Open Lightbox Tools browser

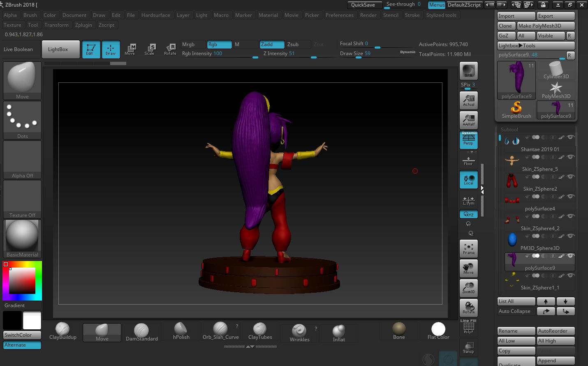(x=536, y=46)
